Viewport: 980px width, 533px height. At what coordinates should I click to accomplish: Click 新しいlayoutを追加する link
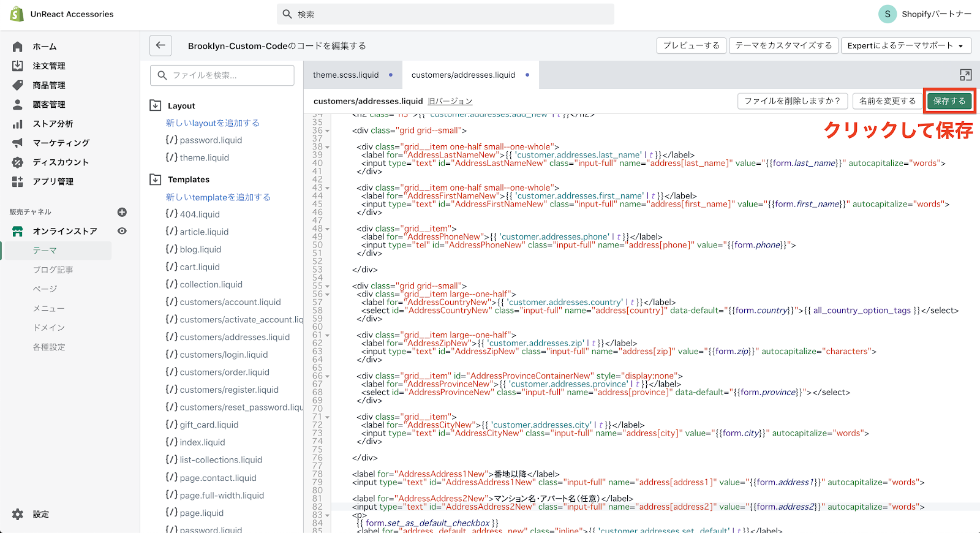[x=213, y=123]
